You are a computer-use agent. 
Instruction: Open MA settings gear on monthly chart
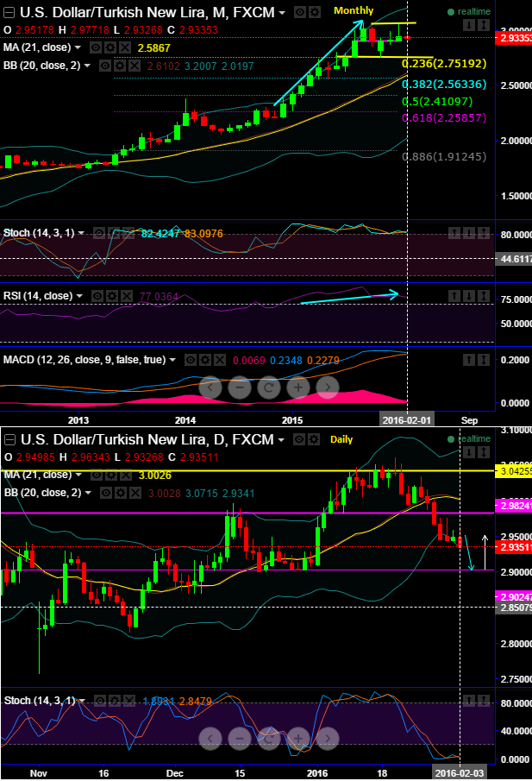click(x=110, y=47)
